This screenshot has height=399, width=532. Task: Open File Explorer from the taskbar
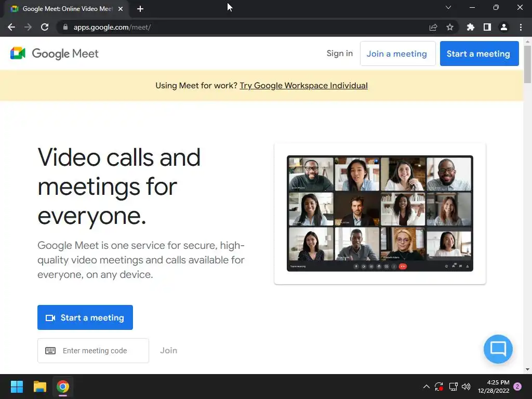coord(39,387)
